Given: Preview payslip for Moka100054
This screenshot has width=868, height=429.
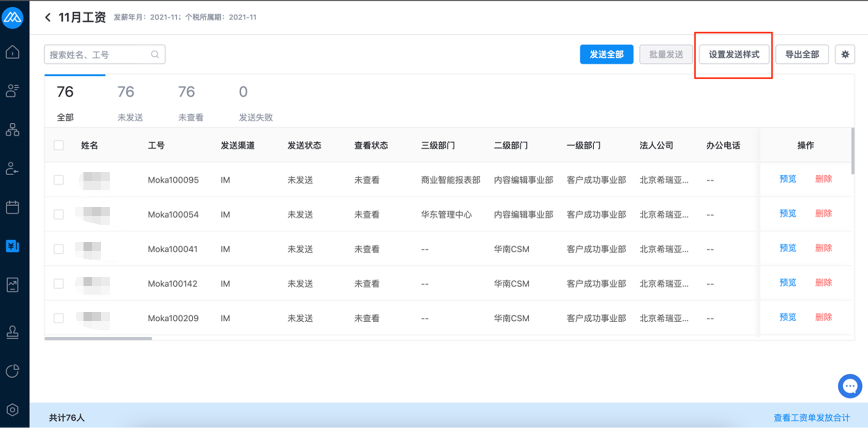Looking at the screenshot, I should coord(787,214).
